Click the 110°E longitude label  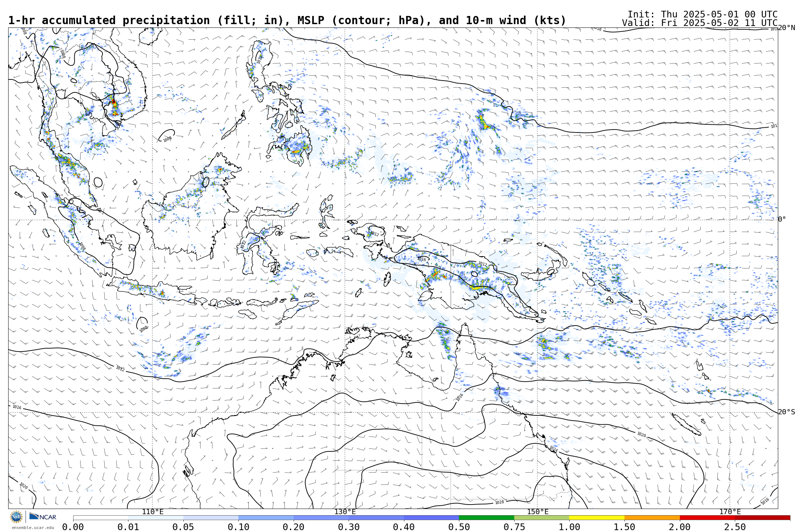coord(153,512)
